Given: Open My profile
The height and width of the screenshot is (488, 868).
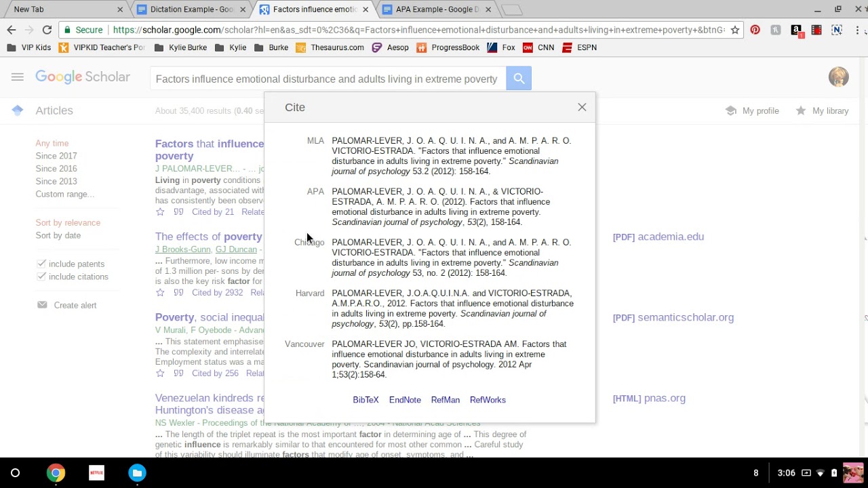Looking at the screenshot, I should pos(753,110).
